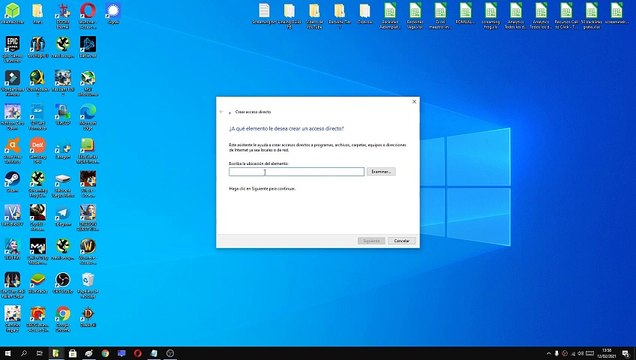Select the OBS Studio desktop shortcut
Viewport: 636px width, 360px height.
[x=63, y=283]
